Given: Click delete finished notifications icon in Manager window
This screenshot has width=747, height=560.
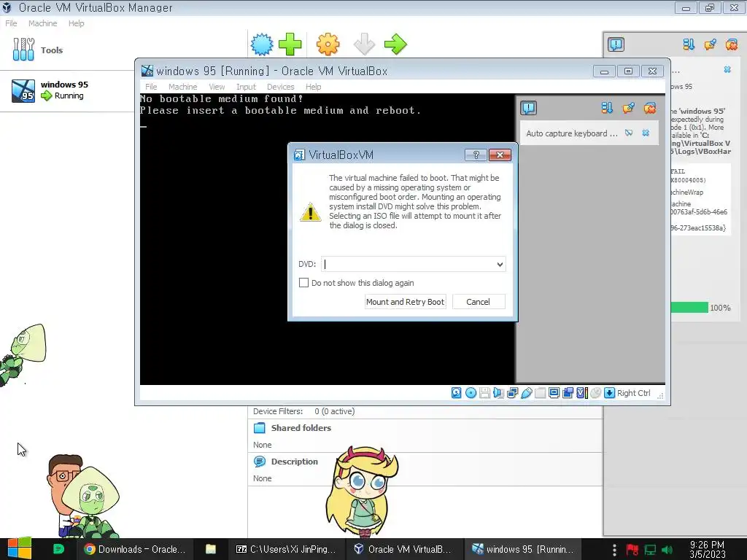Looking at the screenshot, I should [732, 44].
